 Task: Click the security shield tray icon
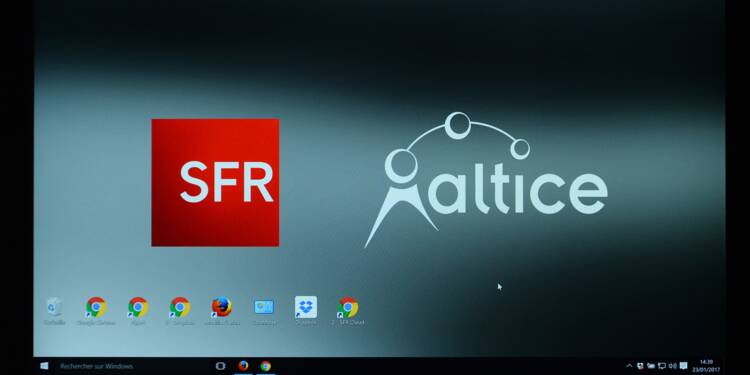[640, 366]
